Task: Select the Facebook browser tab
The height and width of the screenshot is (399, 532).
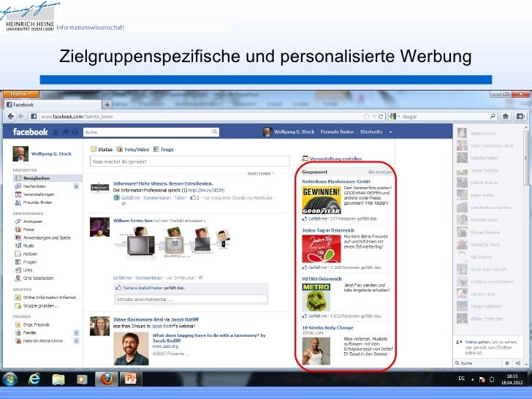Action: pyautogui.click(x=53, y=104)
